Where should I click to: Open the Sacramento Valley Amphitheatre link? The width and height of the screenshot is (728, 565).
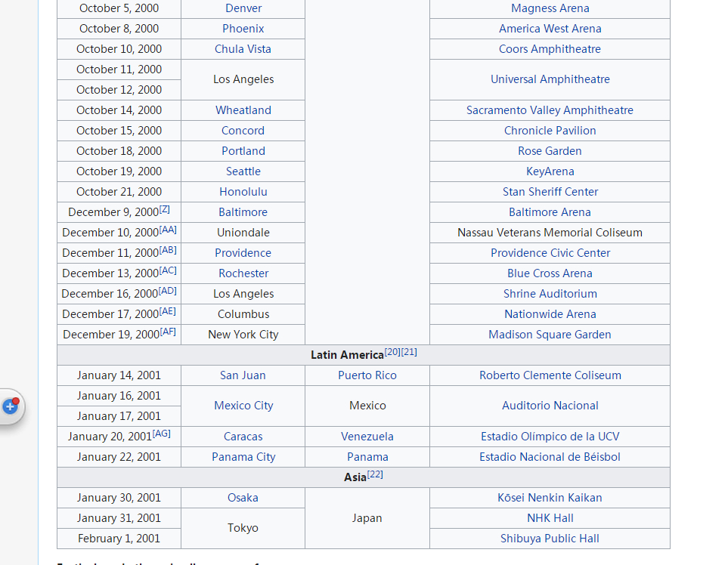[x=550, y=110]
